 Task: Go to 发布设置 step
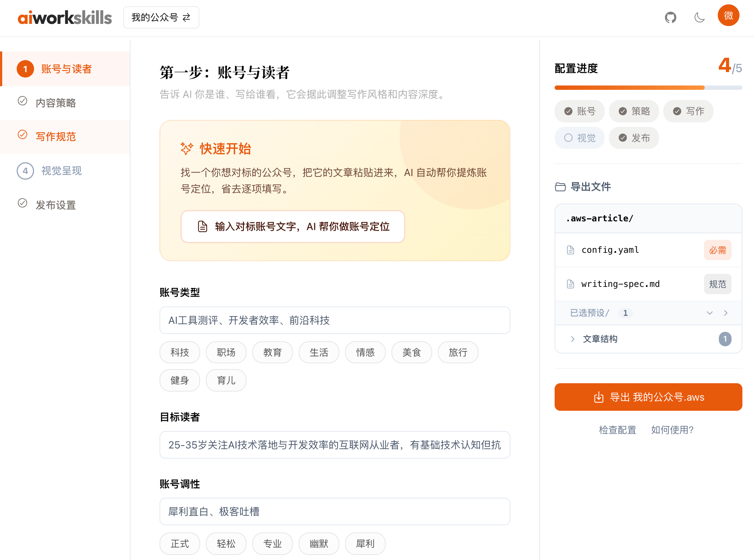(65, 205)
